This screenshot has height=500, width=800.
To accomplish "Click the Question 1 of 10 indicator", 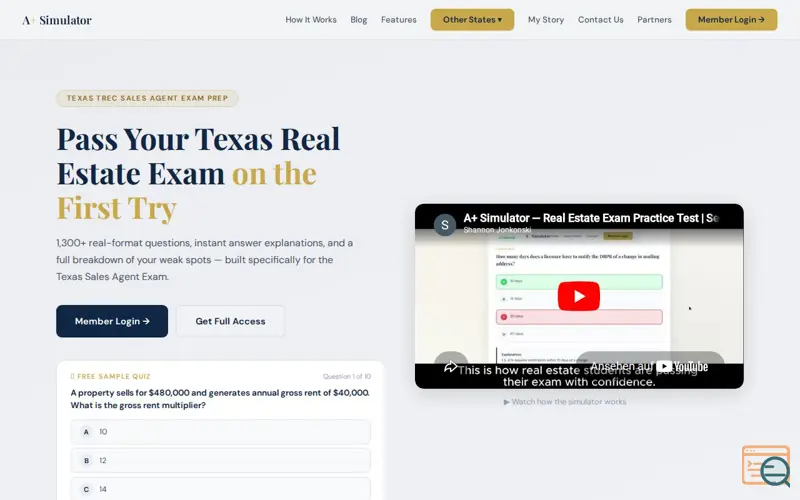I will [346, 377].
